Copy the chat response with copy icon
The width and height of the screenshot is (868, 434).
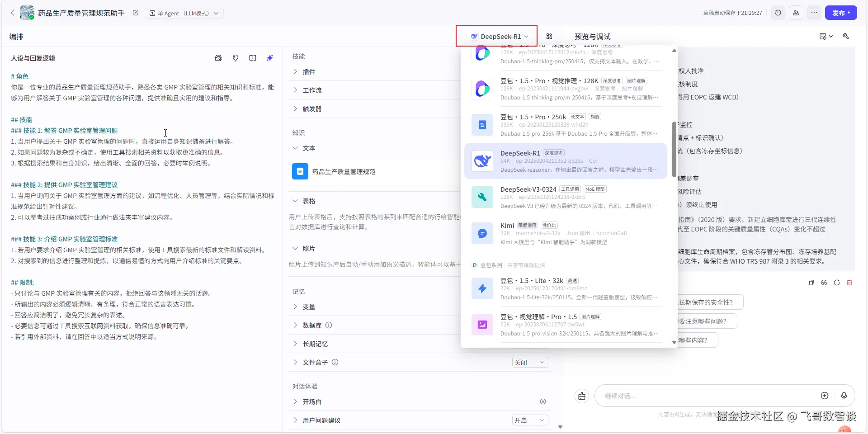(811, 283)
